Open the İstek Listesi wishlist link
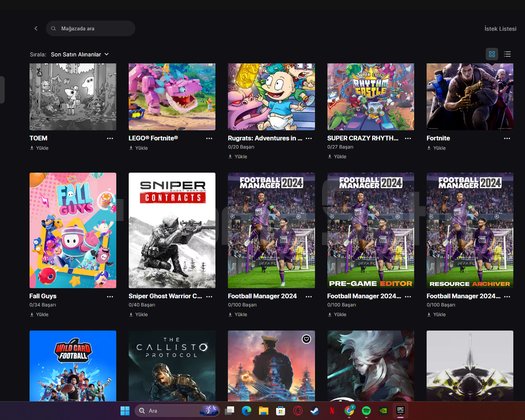This screenshot has height=420, width=525. click(500, 29)
